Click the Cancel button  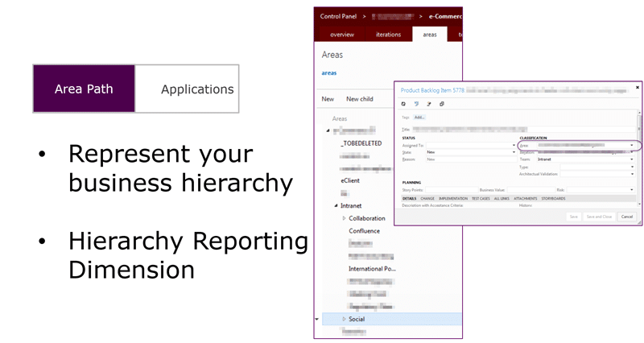click(627, 217)
